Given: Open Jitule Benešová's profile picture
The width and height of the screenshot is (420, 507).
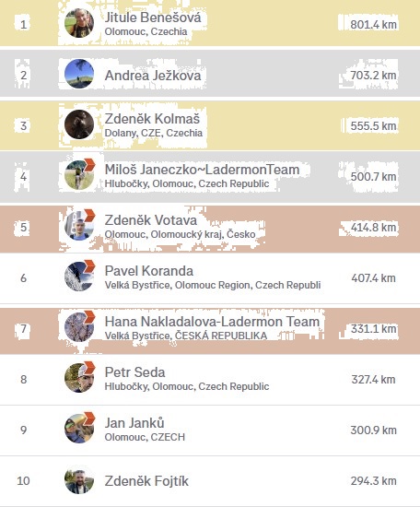Looking at the screenshot, I should pyautogui.click(x=79, y=23).
